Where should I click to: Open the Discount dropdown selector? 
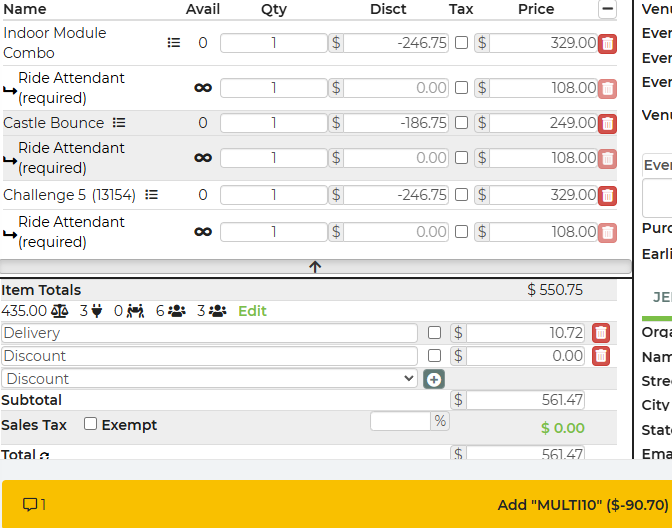(209, 379)
